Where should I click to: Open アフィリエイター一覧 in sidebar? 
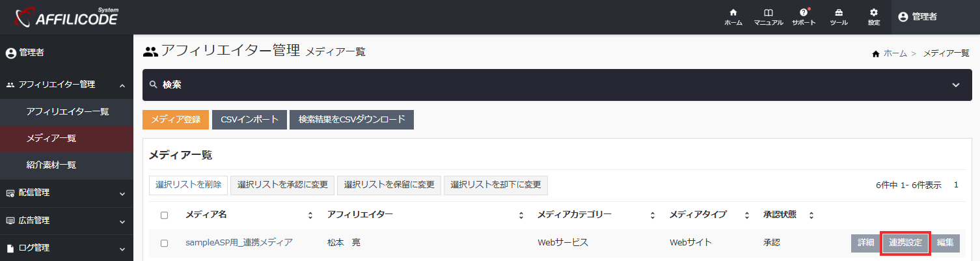point(67,111)
